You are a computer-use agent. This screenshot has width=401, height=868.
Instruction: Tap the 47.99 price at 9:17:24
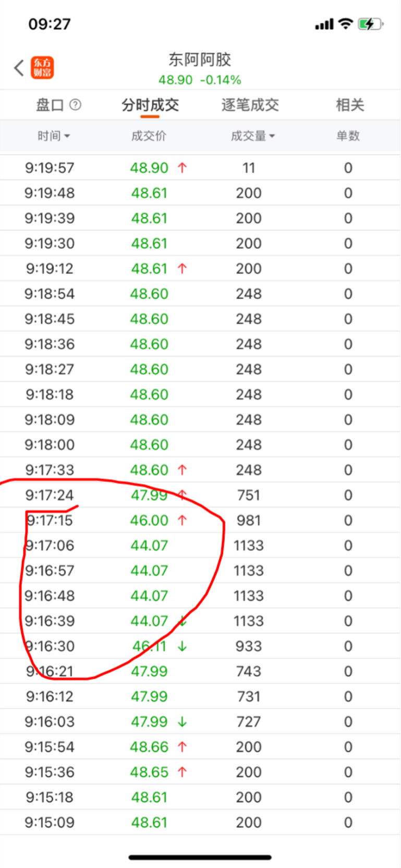pyautogui.click(x=149, y=495)
